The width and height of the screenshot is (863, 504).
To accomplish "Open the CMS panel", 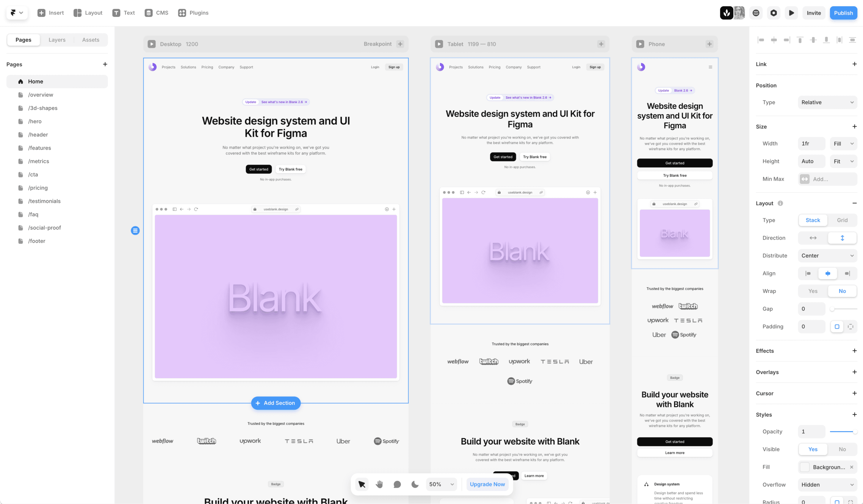I will [x=149, y=13].
